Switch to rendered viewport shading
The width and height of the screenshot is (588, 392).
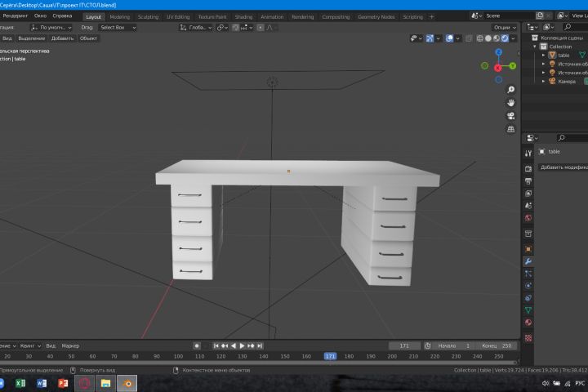point(505,38)
